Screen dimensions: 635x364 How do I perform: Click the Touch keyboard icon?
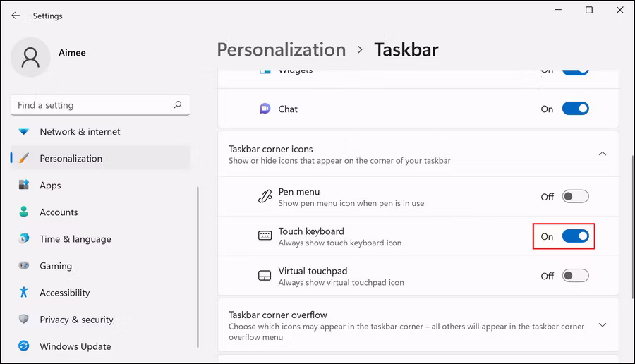point(265,236)
